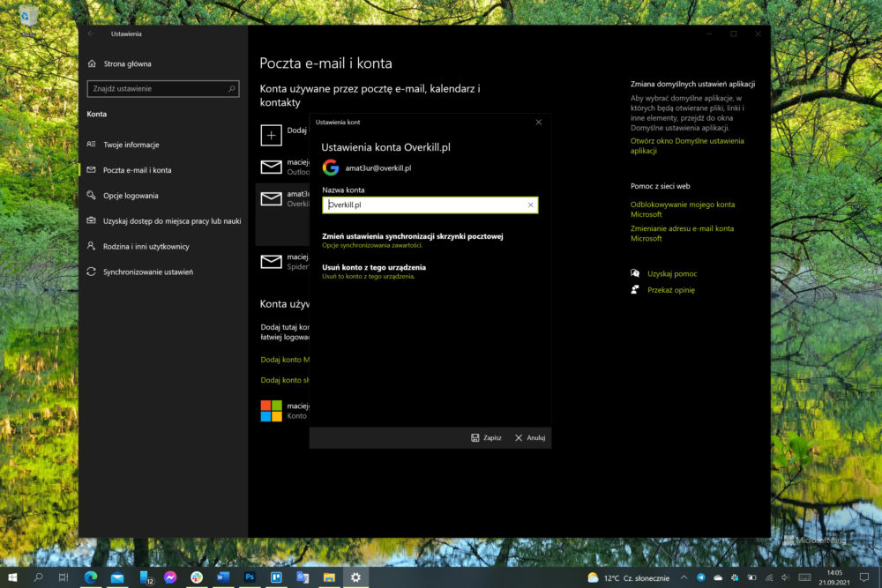The width and height of the screenshot is (882, 588).
Task: Open Trello from taskbar
Action: tap(275, 577)
